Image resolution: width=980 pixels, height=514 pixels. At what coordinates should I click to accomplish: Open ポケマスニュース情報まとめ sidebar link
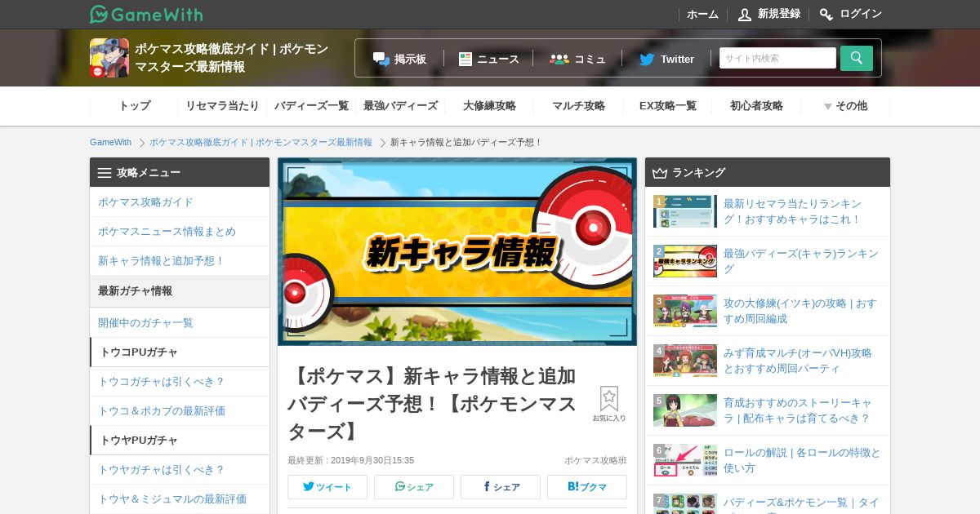[180, 232]
